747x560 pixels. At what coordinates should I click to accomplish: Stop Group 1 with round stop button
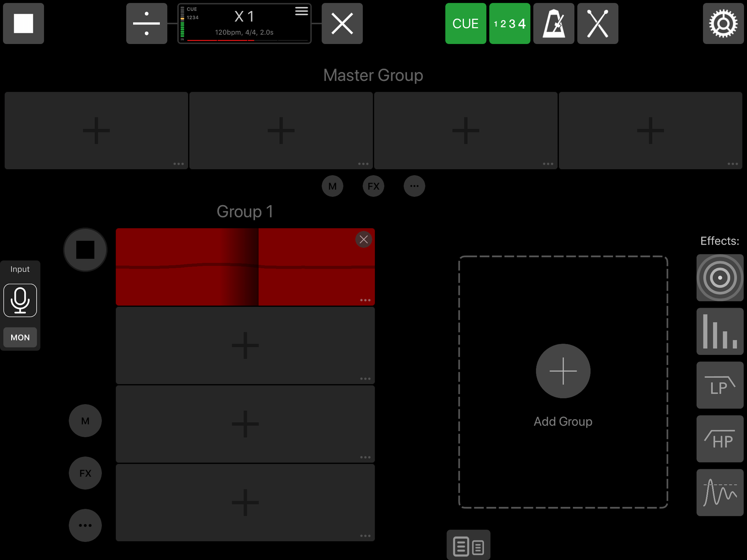coord(85,250)
